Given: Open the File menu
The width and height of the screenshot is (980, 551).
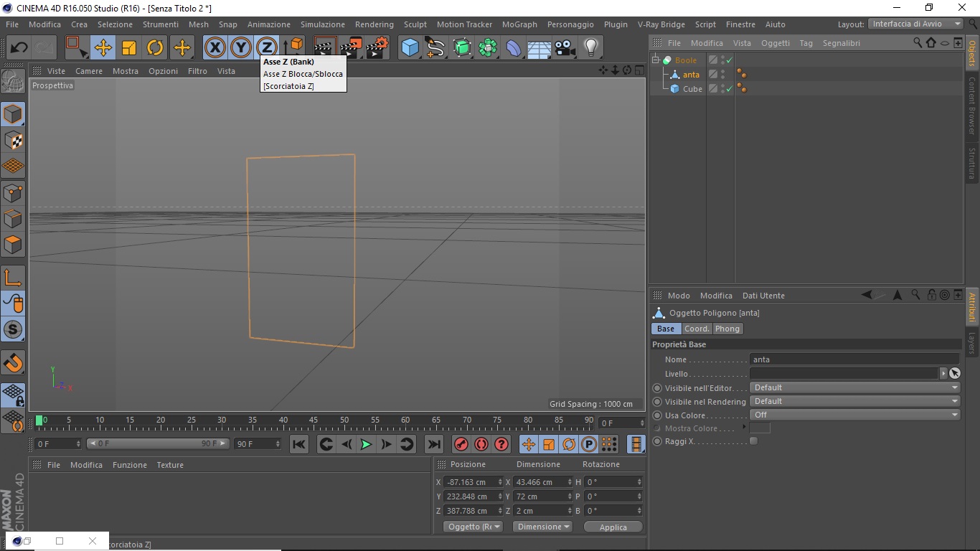Looking at the screenshot, I should click(x=12, y=24).
